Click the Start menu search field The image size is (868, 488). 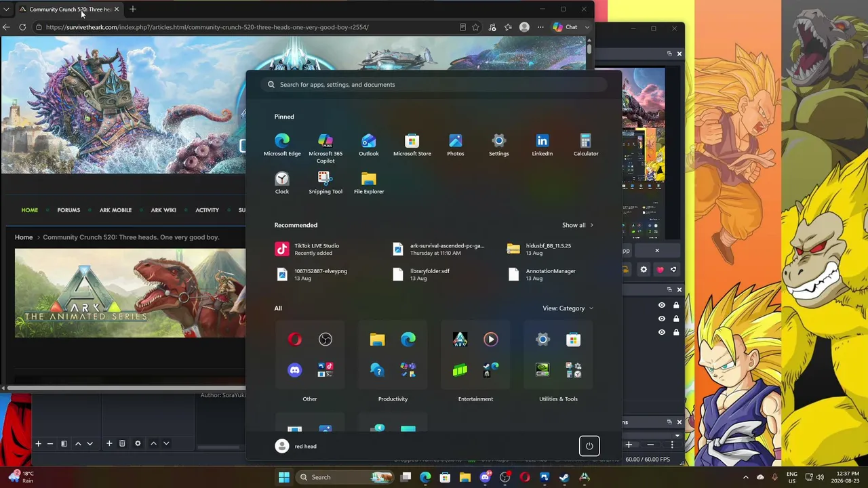pyautogui.click(x=434, y=85)
